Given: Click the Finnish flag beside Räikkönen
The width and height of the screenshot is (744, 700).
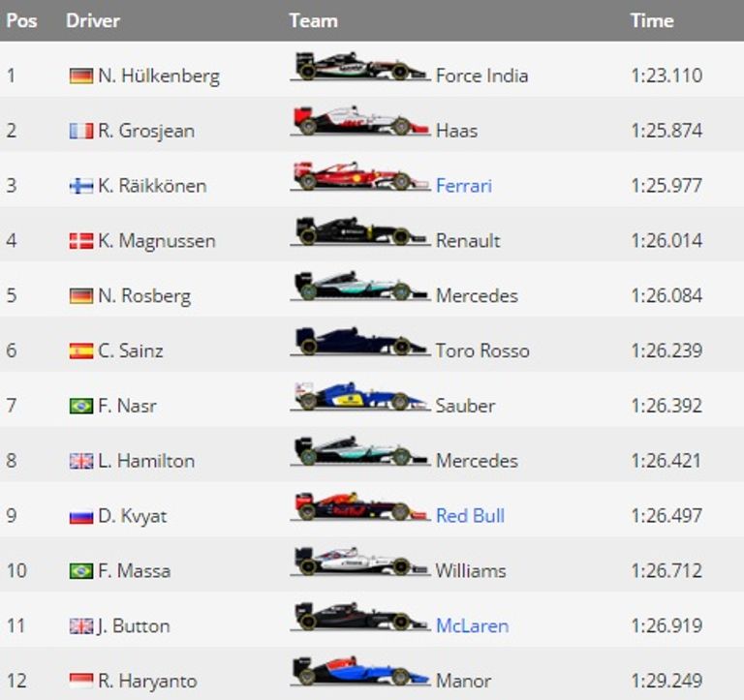Looking at the screenshot, I should (x=81, y=186).
